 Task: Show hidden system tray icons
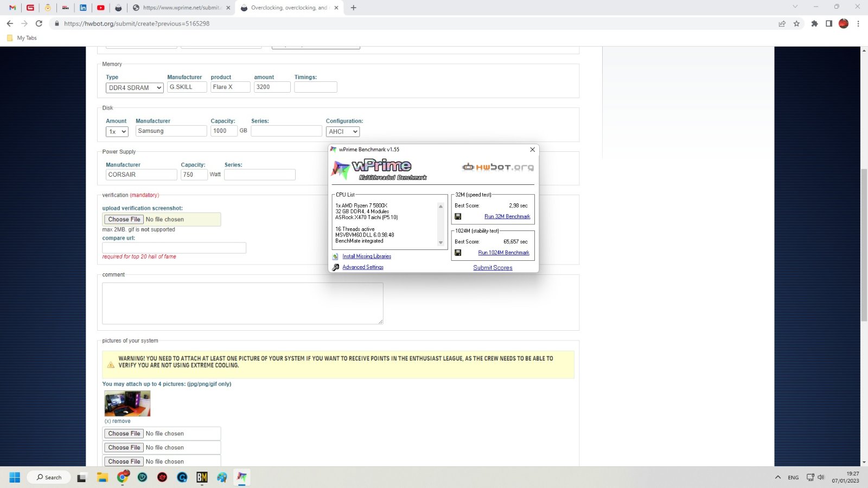(x=777, y=477)
